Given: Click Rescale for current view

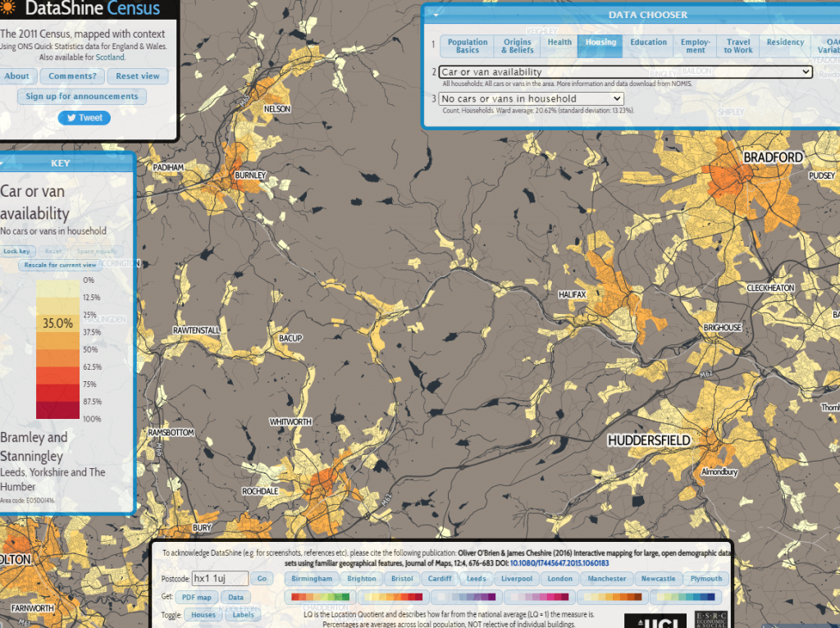Looking at the screenshot, I should pos(60,265).
